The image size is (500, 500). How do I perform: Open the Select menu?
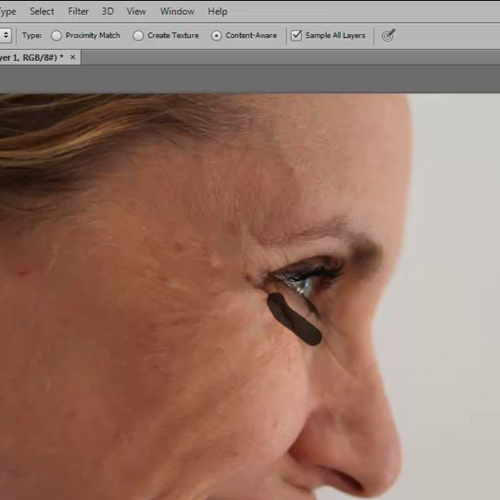pyautogui.click(x=42, y=11)
